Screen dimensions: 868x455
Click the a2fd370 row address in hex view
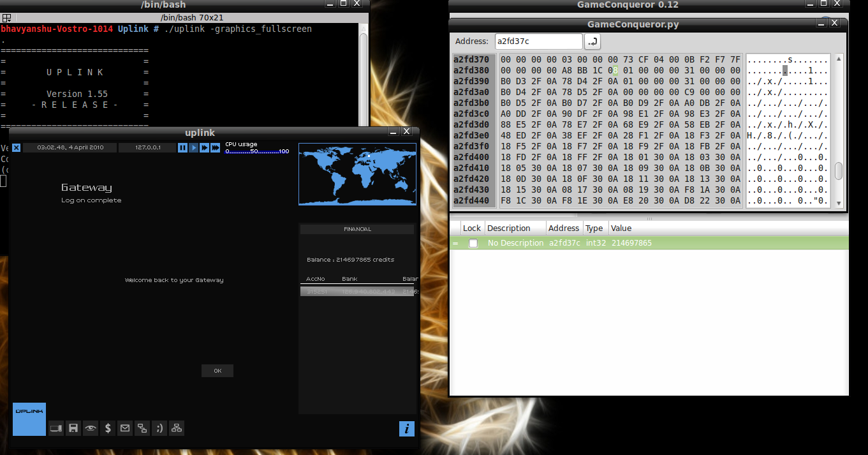471,59
